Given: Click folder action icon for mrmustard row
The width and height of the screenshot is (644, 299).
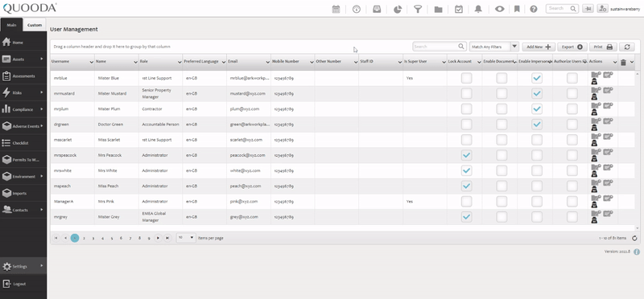Looking at the screenshot, I should click(596, 90).
